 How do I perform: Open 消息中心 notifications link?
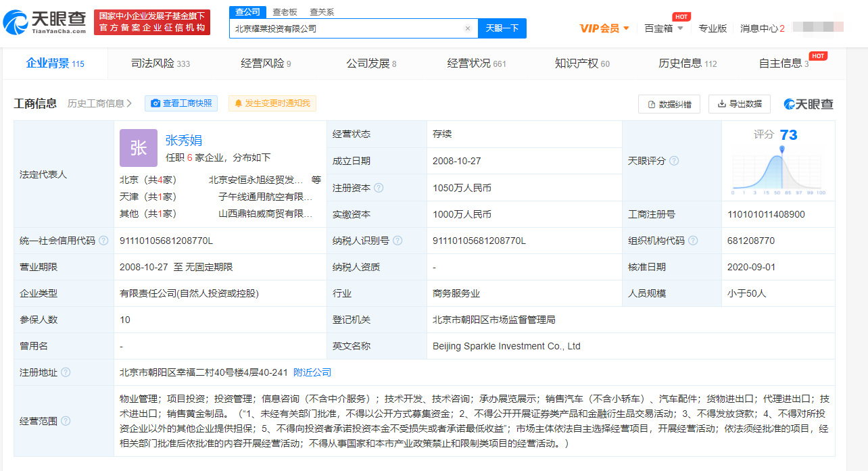[x=763, y=28]
